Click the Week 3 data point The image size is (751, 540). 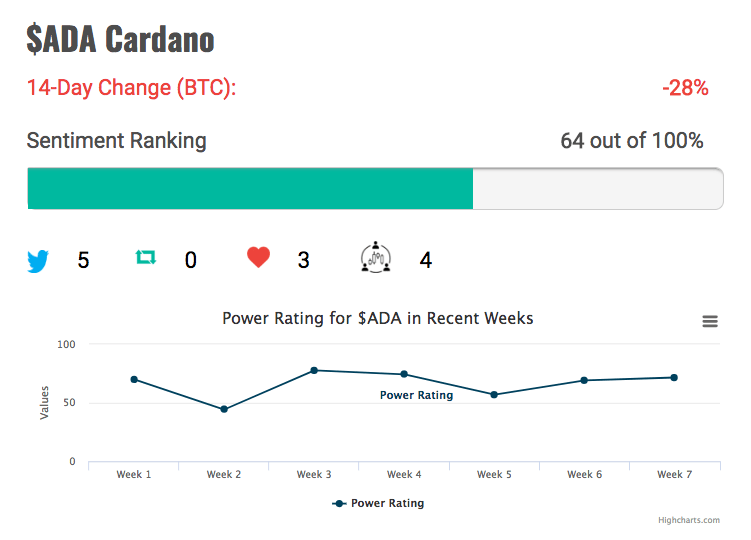[314, 370]
